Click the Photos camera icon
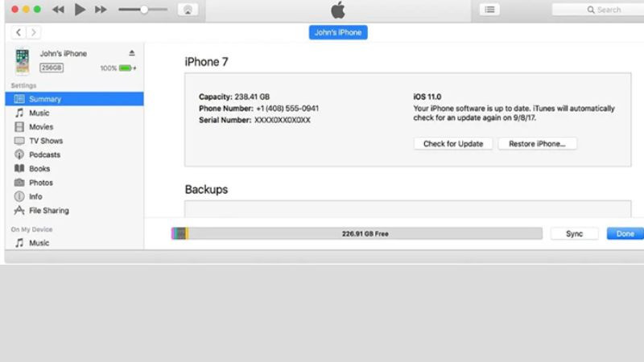The image size is (644, 362). (x=19, y=183)
